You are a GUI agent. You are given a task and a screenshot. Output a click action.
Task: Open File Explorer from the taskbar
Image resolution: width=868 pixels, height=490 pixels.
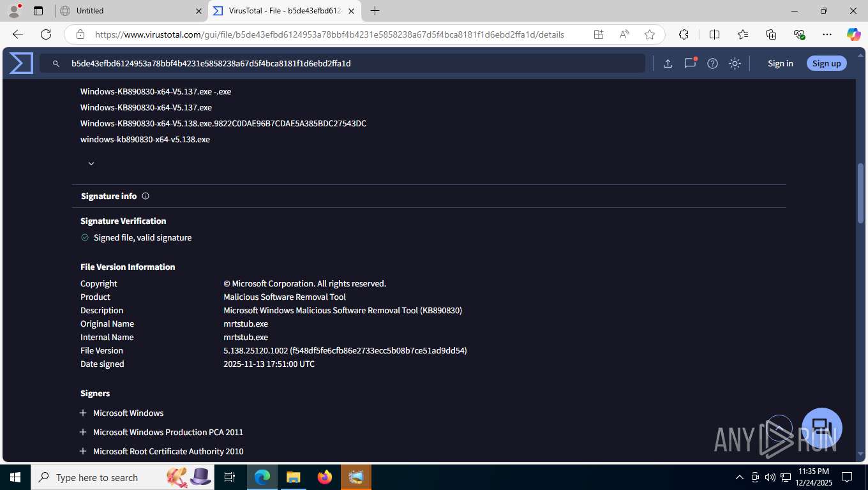pos(294,477)
